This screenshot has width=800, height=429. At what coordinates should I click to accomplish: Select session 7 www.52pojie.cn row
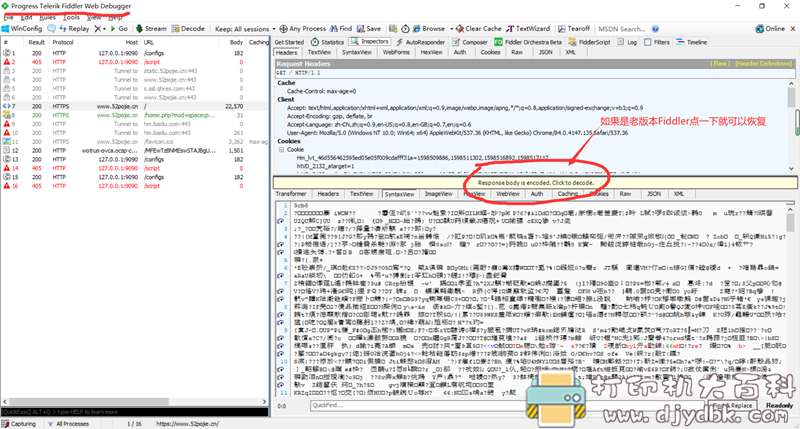[135, 106]
